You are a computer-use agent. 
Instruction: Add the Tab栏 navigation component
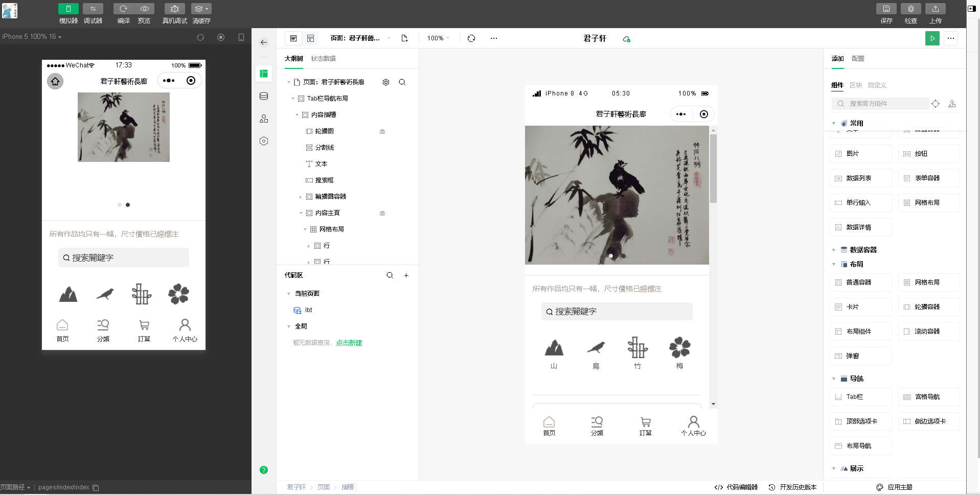(861, 397)
